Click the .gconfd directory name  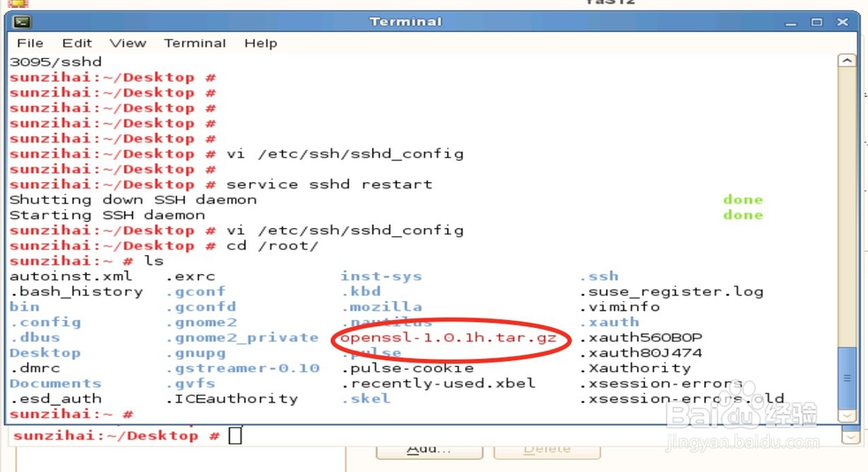click(201, 306)
